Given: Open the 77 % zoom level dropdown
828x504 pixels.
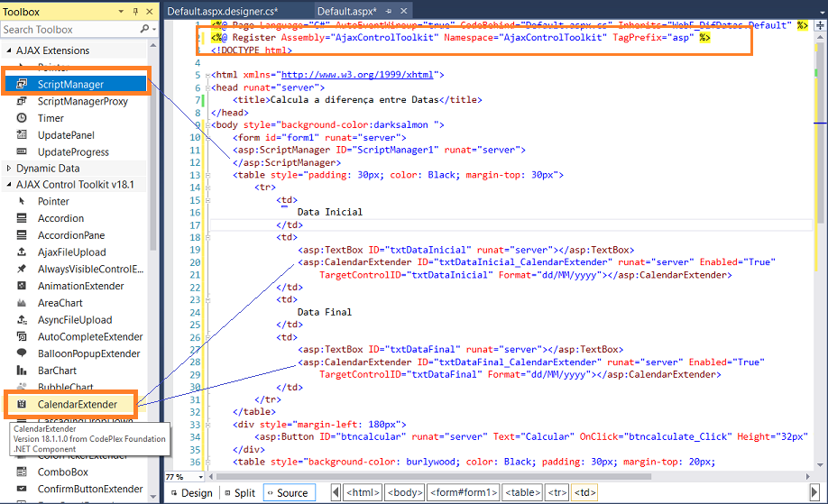Looking at the screenshot, I should tap(200, 477).
